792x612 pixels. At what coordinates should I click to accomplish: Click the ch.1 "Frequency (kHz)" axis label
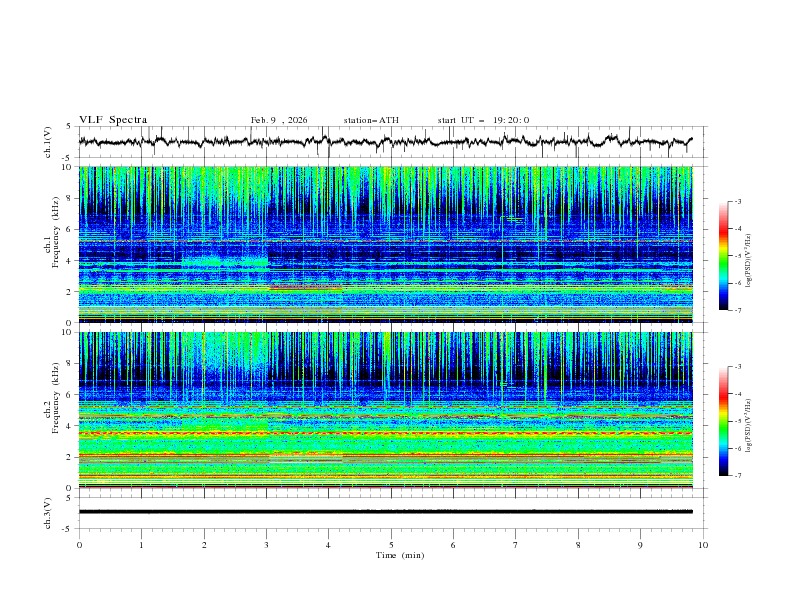[x=56, y=232]
